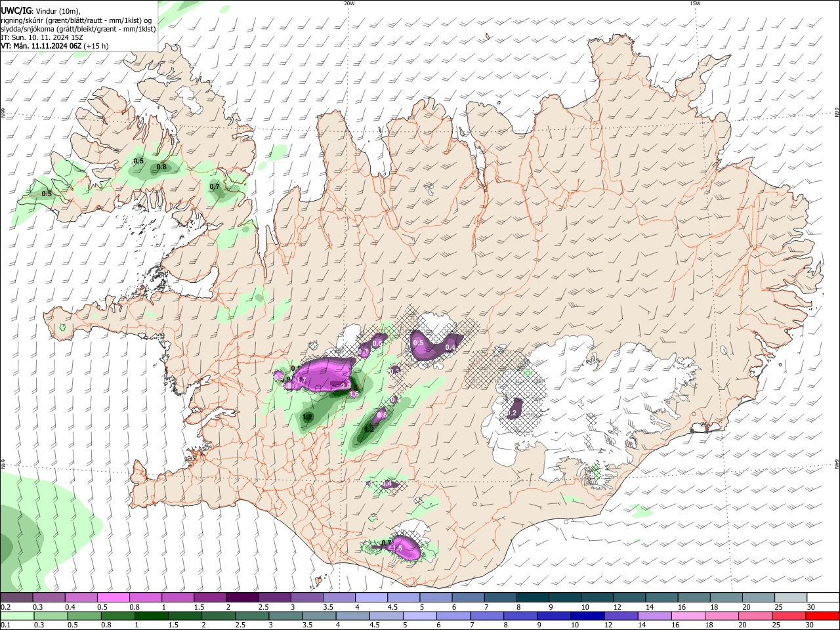Click the 'slydda/snjókoma' legend description line
The image size is (840, 630).
click(78, 28)
